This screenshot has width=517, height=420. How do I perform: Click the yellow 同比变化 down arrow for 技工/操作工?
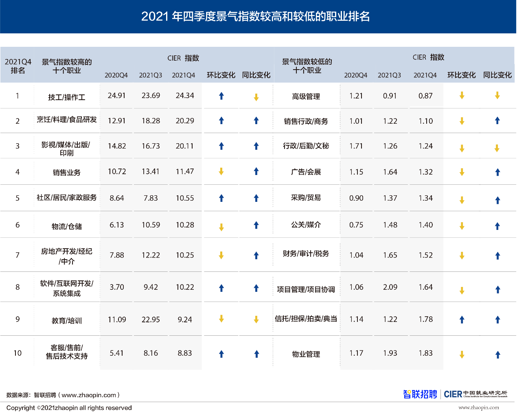(256, 97)
